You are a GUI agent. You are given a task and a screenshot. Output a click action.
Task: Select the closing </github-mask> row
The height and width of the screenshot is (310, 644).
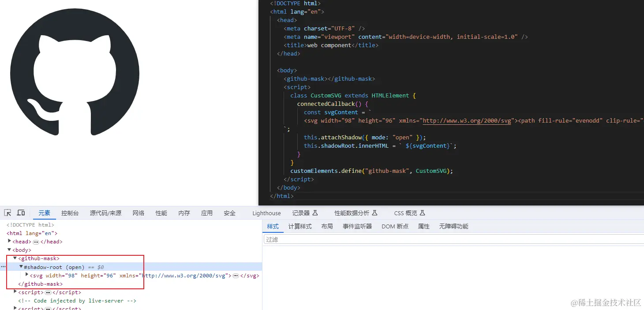[40, 284]
